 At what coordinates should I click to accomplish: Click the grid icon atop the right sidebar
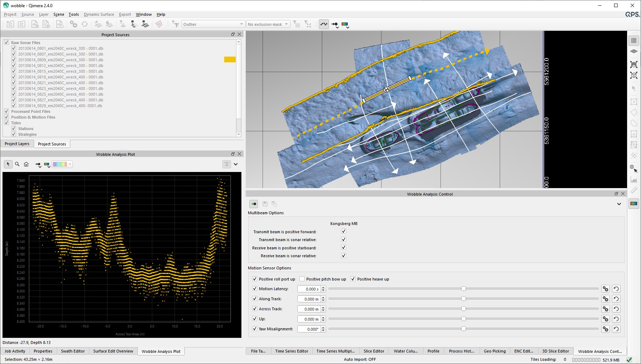[634, 40]
